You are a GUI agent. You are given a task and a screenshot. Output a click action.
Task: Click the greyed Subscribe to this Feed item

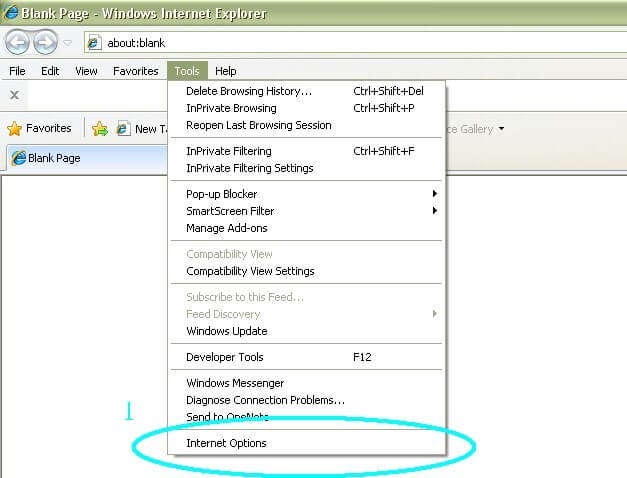(x=306, y=297)
